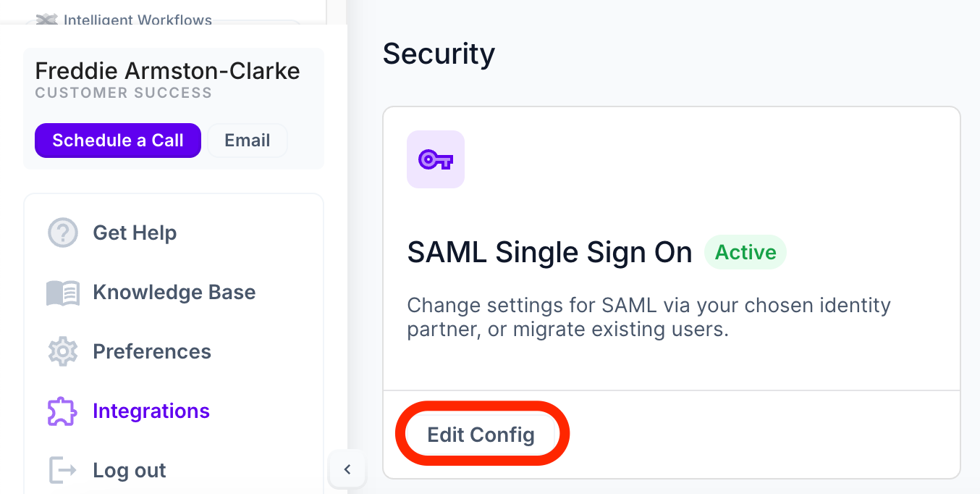Go to Preferences in the sidebar
Screen dimensions: 980x494
(x=152, y=352)
